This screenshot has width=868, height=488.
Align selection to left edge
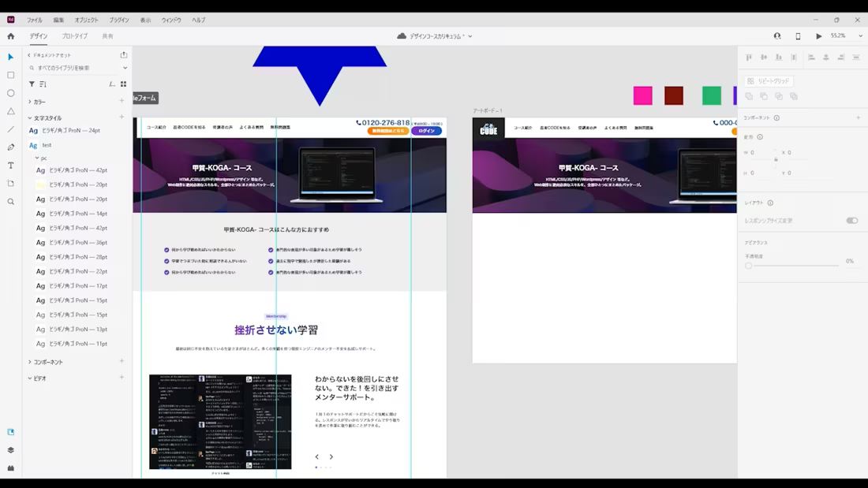pos(811,57)
